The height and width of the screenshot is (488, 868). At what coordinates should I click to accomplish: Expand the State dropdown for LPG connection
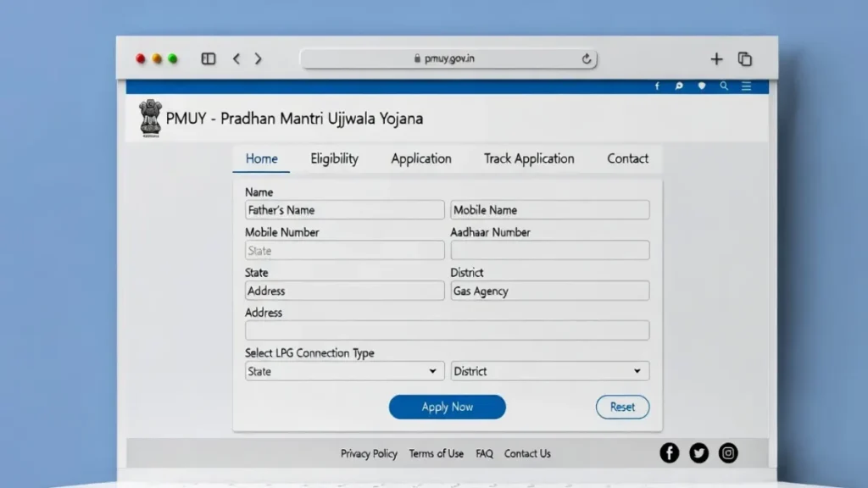click(x=344, y=371)
